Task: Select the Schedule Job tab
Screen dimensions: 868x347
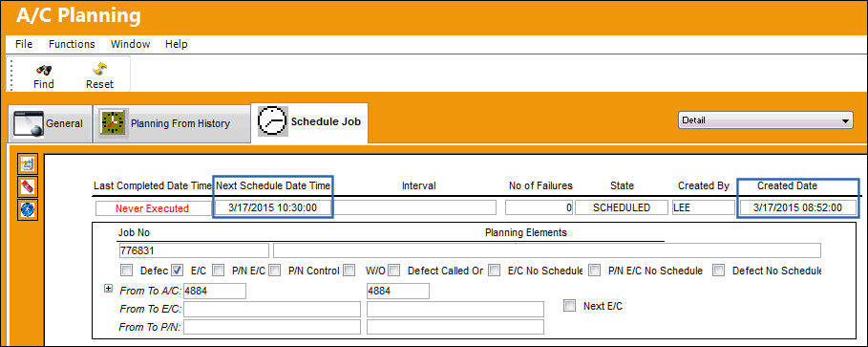Action: pos(309,122)
